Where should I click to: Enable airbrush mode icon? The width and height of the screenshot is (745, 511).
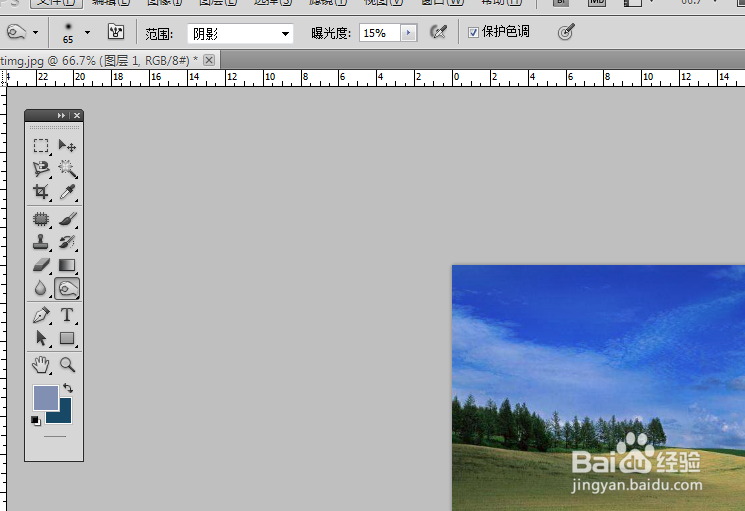pyautogui.click(x=438, y=32)
